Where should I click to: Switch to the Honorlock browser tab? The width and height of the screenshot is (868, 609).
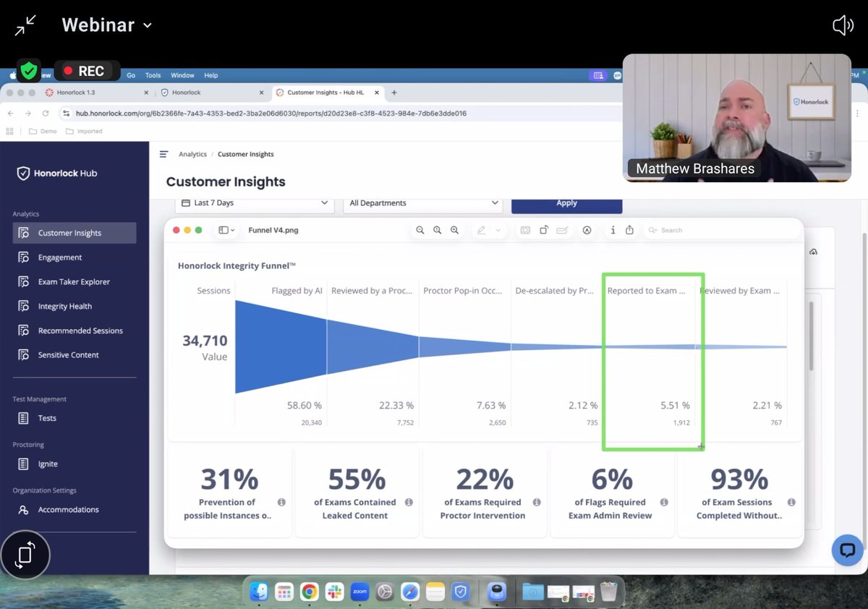pos(213,93)
